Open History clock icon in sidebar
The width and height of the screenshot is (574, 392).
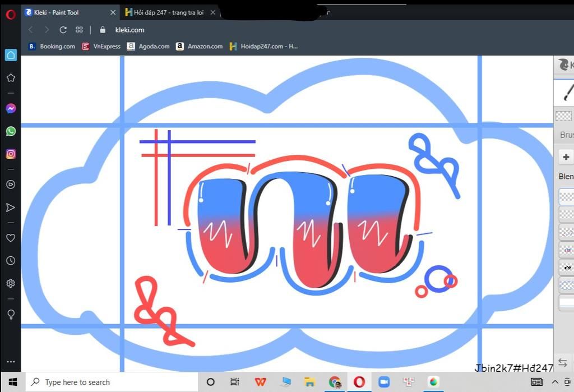11,260
